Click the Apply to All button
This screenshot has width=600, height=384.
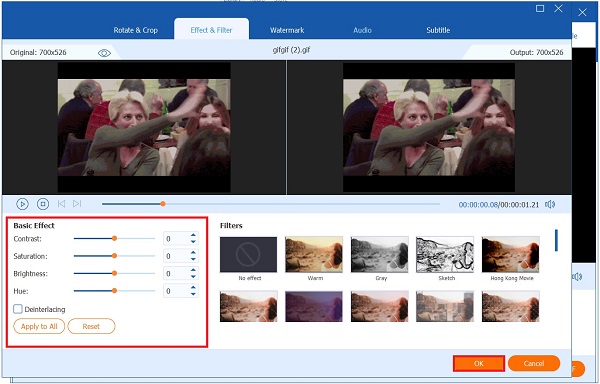(39, 326)
